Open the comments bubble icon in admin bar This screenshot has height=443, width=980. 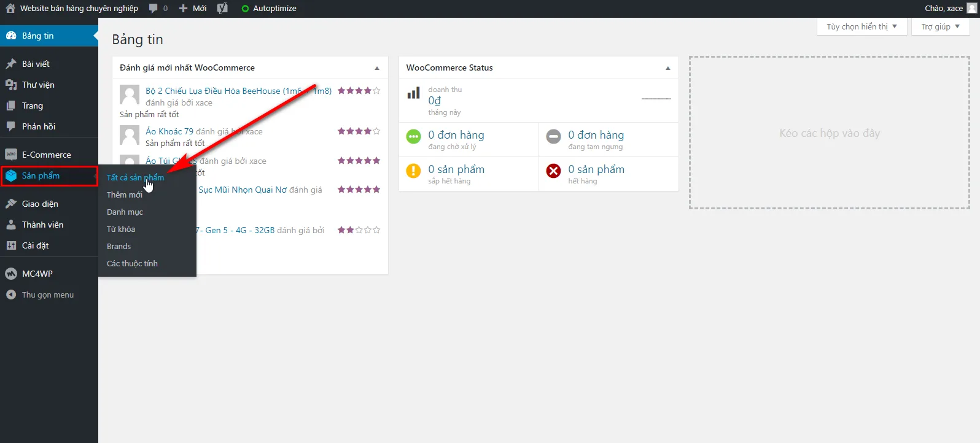click(153, 9)
